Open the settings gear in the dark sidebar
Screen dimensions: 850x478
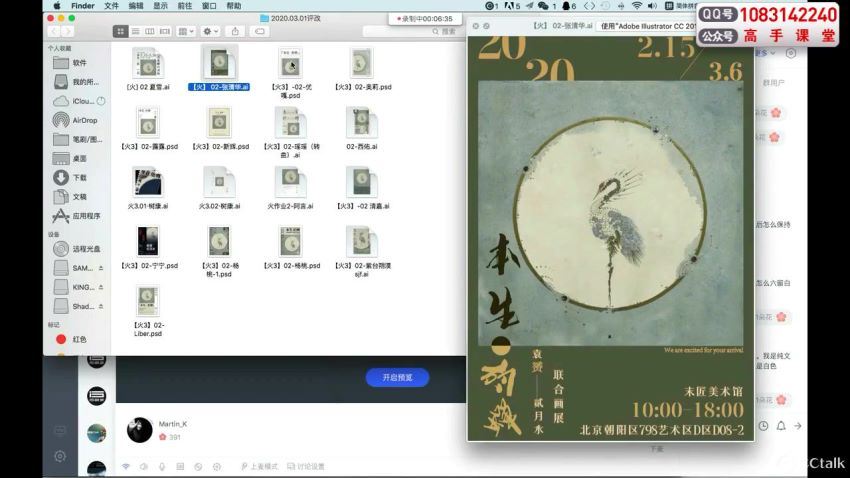[60, 456]
